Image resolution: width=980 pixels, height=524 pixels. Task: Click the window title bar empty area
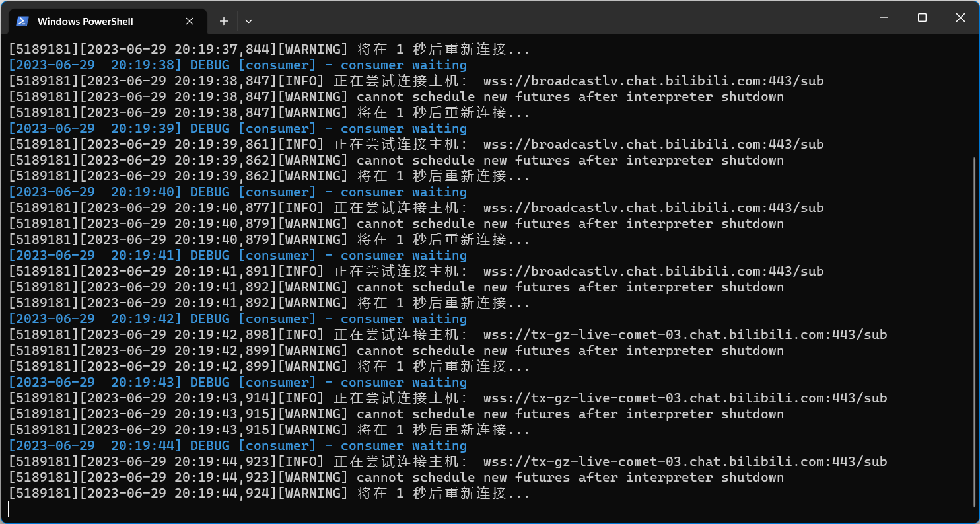point(528,18)
